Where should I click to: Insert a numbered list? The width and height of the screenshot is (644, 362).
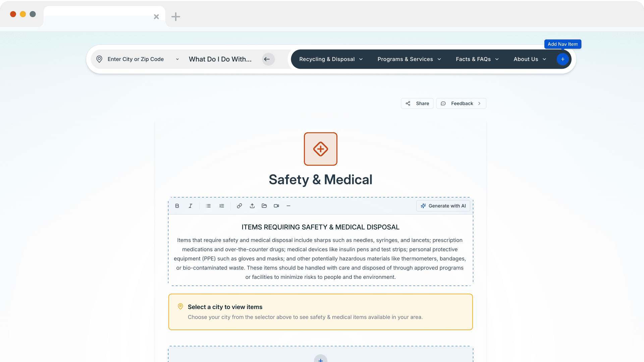tap(222, 206)
